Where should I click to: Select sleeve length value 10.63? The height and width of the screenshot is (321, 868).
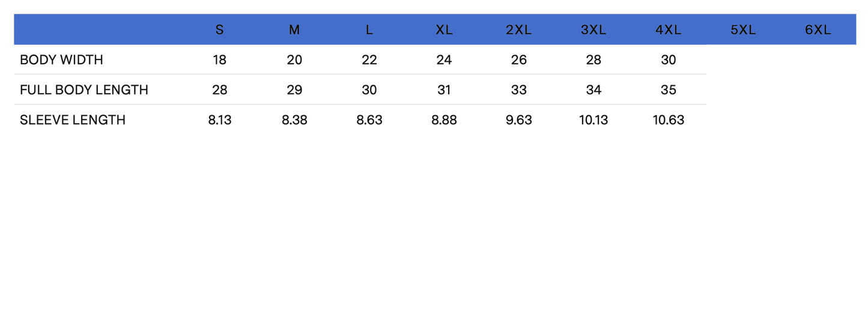[668, 120]
